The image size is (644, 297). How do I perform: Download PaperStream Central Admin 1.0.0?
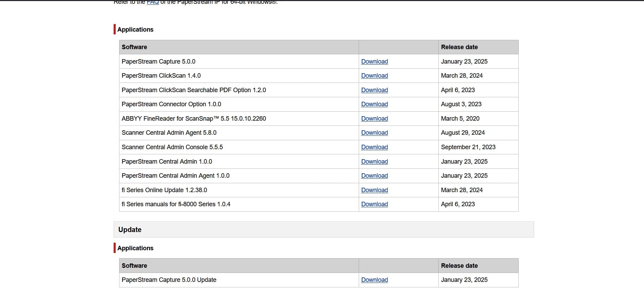click(x=374, y=162)
